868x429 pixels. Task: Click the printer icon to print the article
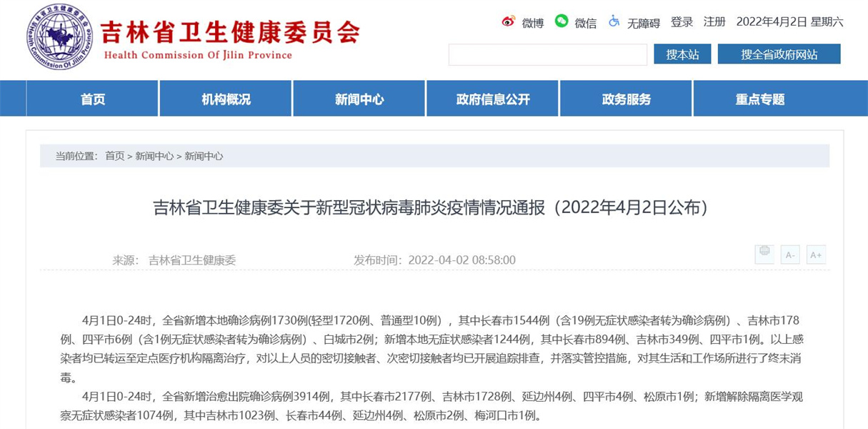pos(764,255)
